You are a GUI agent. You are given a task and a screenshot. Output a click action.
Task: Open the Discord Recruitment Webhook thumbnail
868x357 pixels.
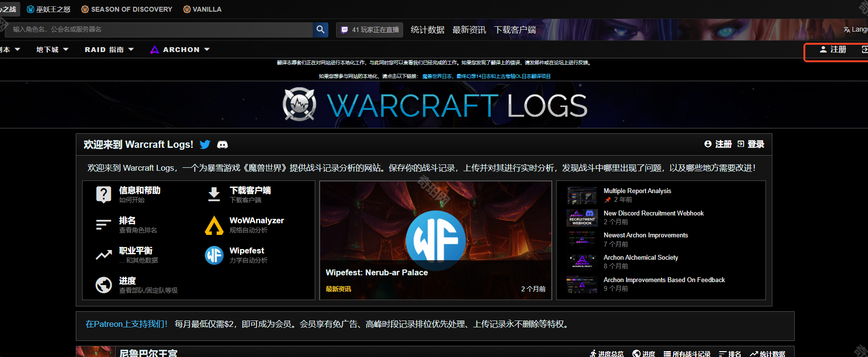(582, 217)
